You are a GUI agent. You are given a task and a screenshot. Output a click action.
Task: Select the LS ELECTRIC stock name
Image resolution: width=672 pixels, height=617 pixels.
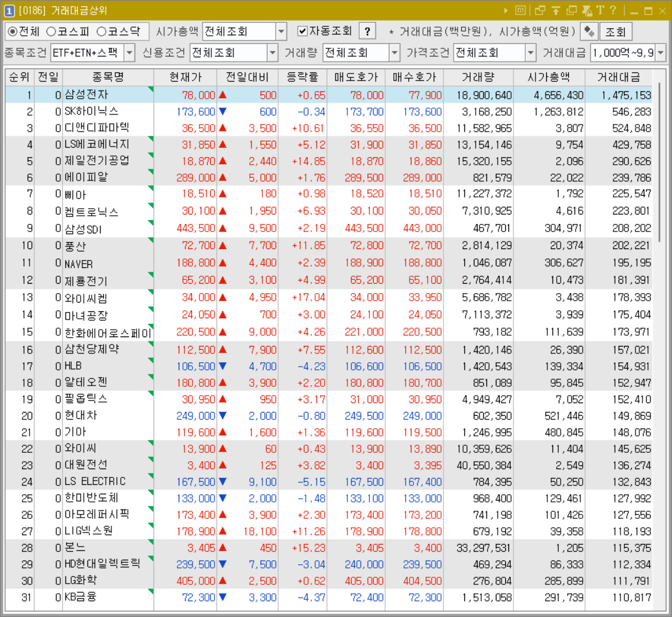[x=95, y=481]
